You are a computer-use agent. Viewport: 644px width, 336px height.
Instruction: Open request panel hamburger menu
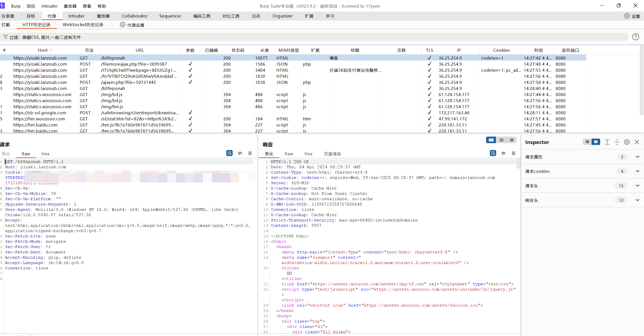[x=250, y=153]
